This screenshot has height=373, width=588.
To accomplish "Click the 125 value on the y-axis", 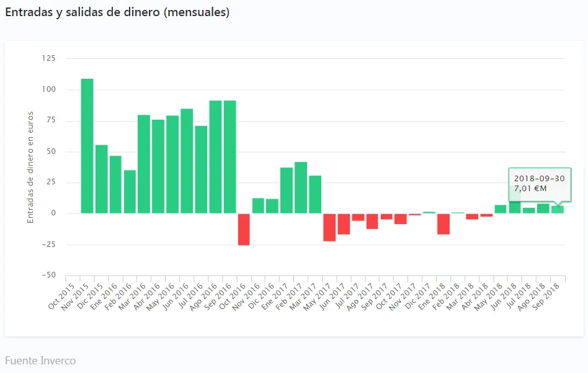I will (x=48, y=58).
